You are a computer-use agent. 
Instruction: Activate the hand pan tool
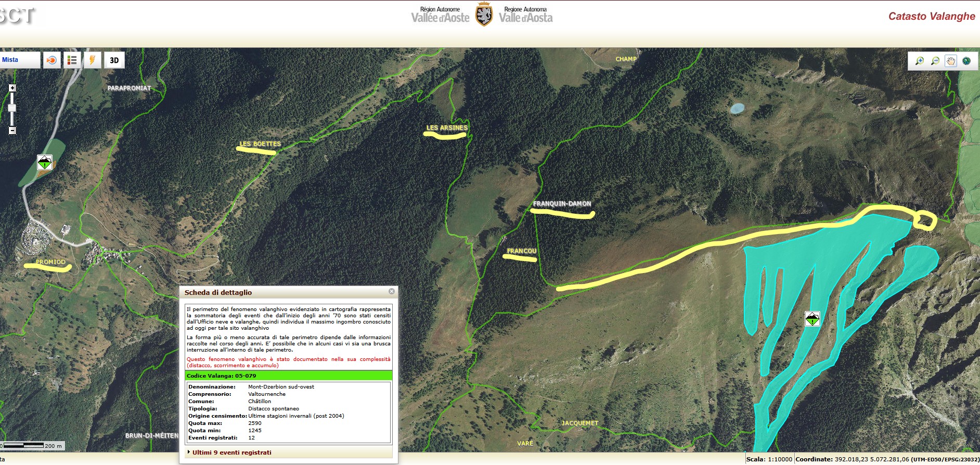(x=950, y=61)
